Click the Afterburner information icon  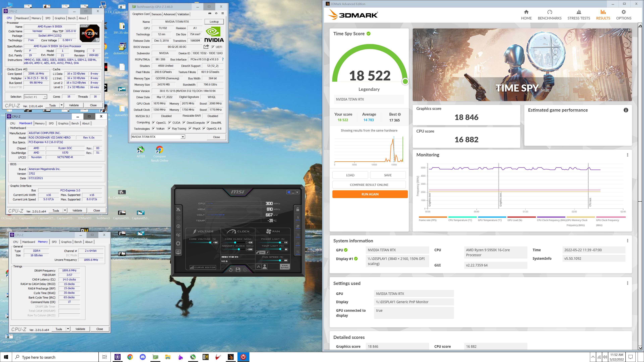point(178,226)
